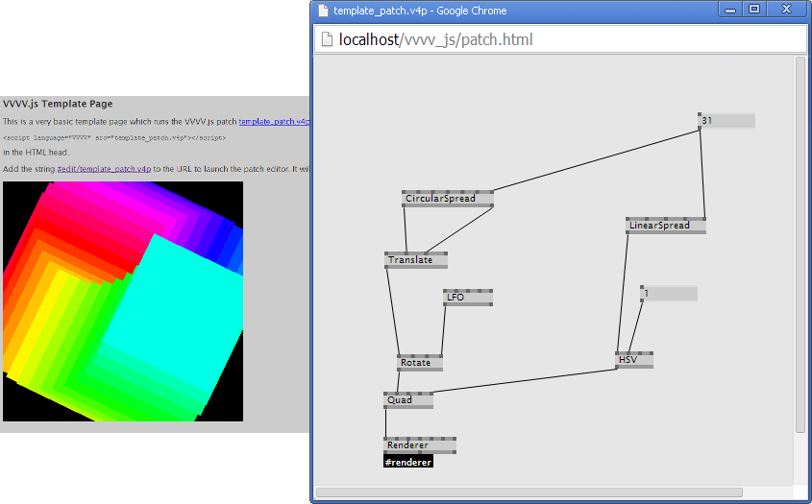
Task: Select the LFO node
Action: click(468, 298)
